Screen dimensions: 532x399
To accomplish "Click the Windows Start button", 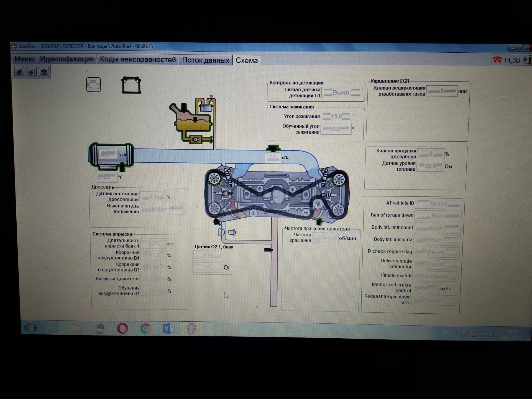I will pos(31,328).
